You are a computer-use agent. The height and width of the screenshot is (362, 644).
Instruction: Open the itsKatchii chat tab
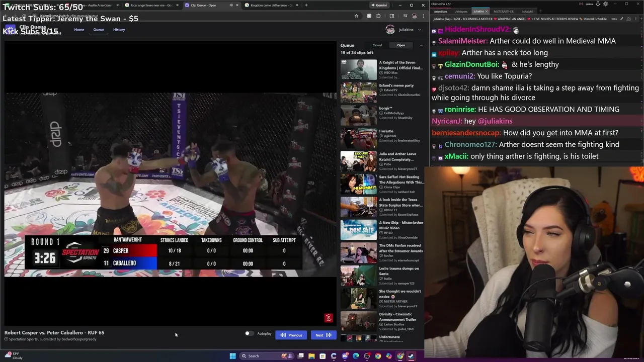pyautogui.click(x=527, y=11)
